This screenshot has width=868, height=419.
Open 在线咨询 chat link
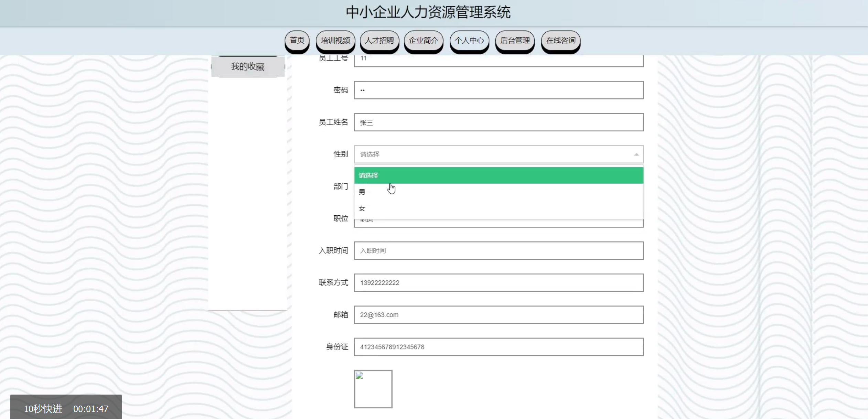pyautogui.click(x=561, y=41)
